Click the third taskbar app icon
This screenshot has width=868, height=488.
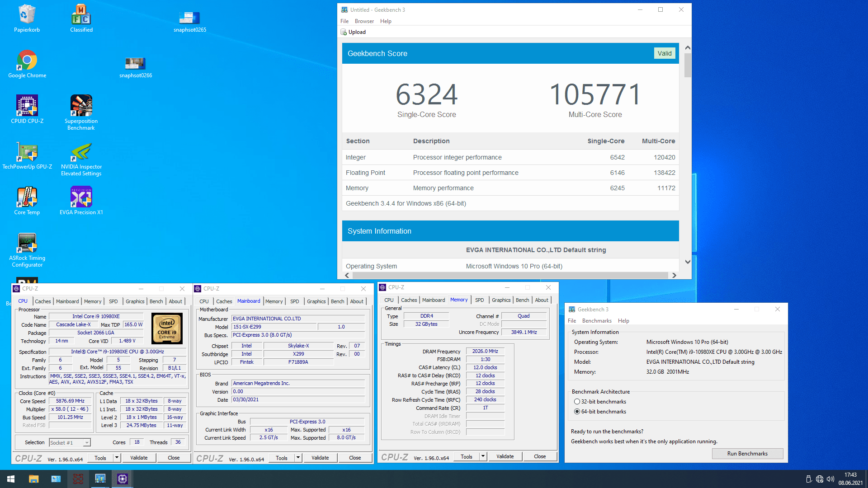tap(56, 479)
